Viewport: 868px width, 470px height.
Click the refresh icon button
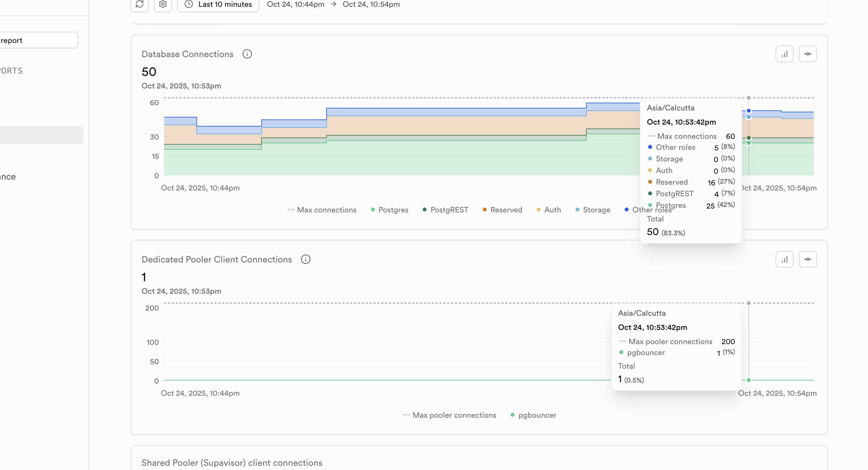pos(140,5)
